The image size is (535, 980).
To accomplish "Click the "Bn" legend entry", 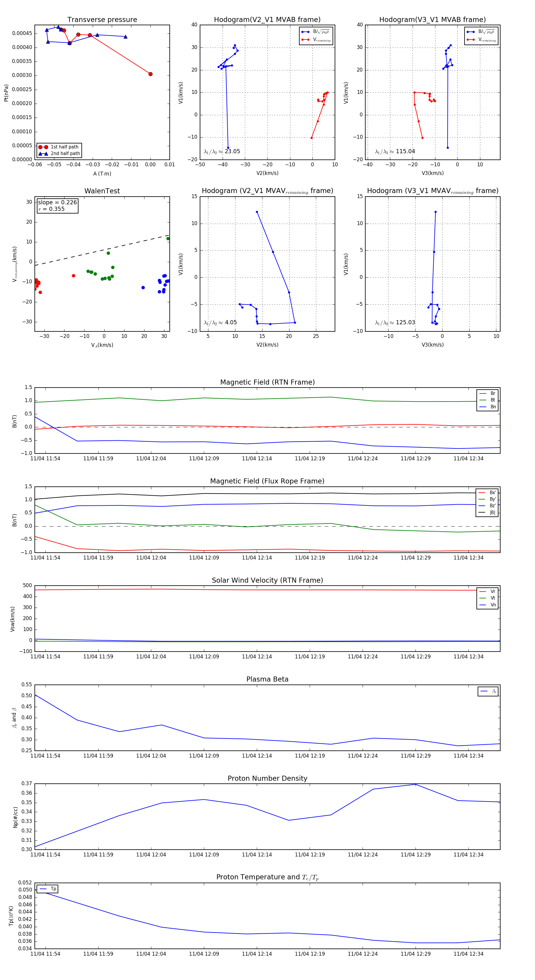I will [487, 407].
